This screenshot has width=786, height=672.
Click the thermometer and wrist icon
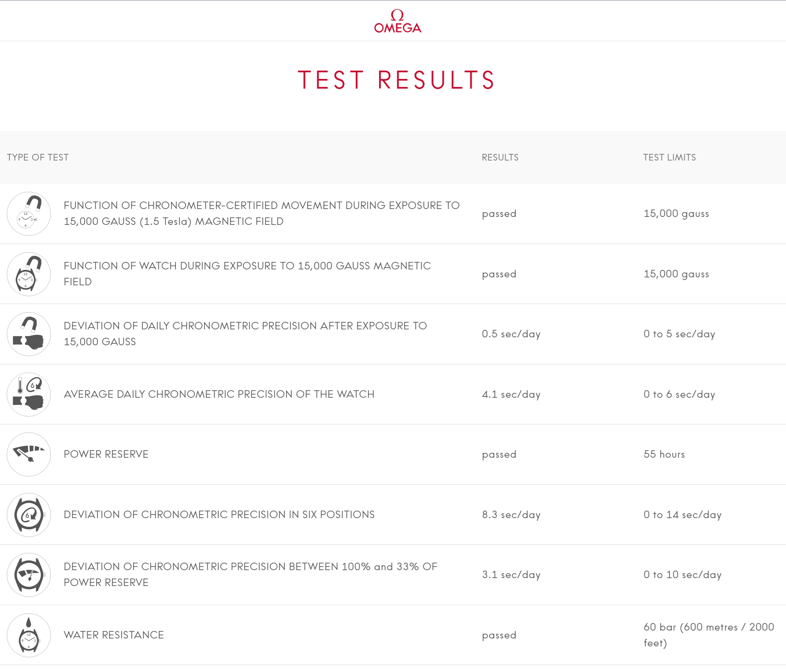[x=29, y=395]
